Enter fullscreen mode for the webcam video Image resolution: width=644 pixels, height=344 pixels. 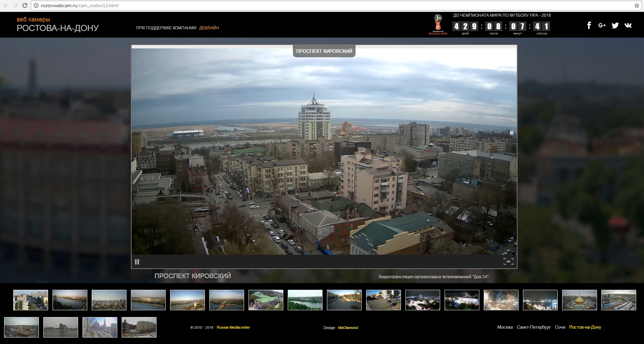tap(508, 261)
